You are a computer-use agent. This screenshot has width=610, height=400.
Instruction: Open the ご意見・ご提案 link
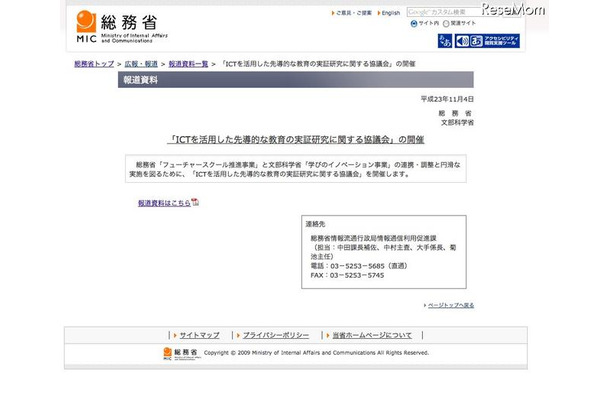point(355,13)
